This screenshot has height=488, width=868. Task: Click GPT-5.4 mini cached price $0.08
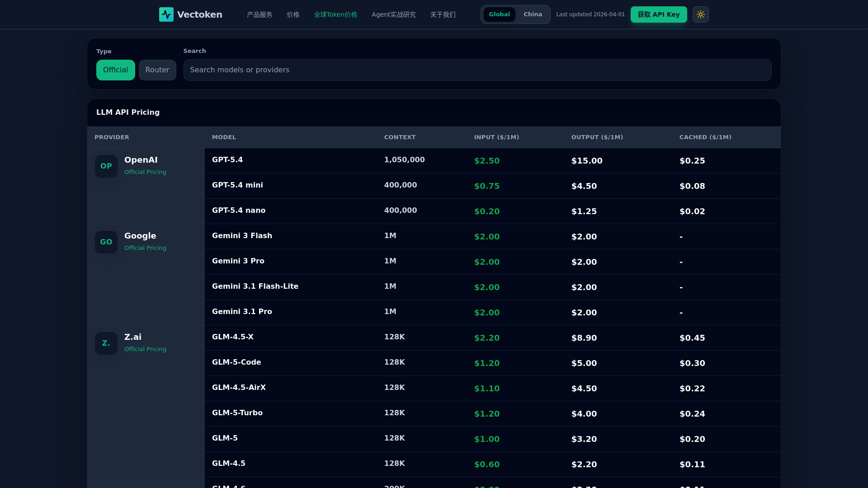[692, 186]
